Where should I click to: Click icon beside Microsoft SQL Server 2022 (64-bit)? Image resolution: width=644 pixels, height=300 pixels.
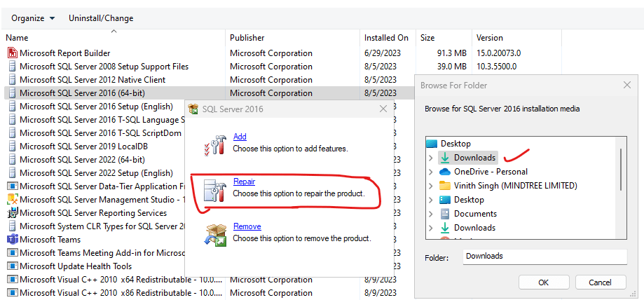coord(13,159)
